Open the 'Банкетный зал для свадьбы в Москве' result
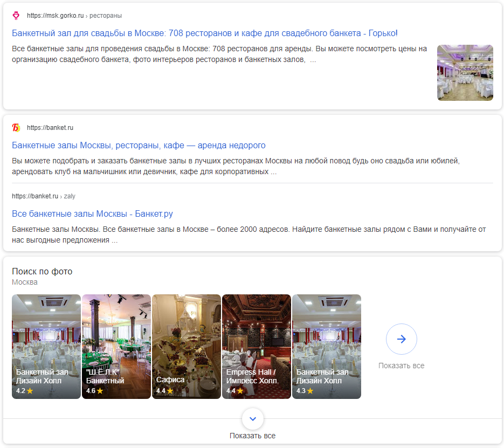Screen dimensions: 504x448 (205, 33)
